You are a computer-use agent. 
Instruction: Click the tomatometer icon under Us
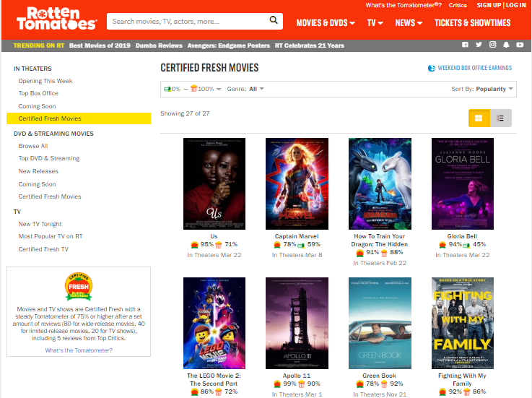pyautogui.click(x=194, y=244)
